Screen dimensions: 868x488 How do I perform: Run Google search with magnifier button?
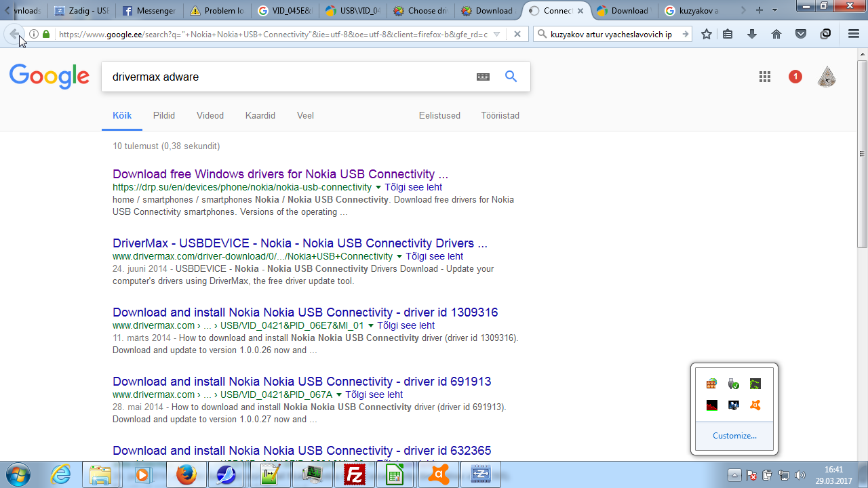511,77
